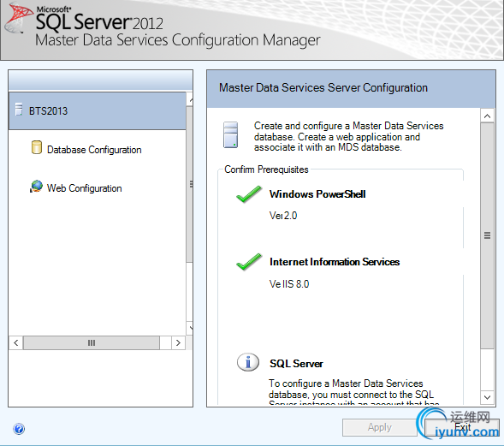The image size is (504, 446).
Task: Click the Windows PowerShell green checkmark
Action: [249, 194]
